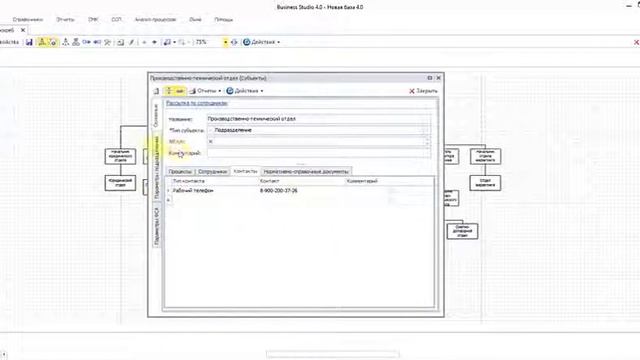Open the Отчеты dropdown in dialog toolbar
Image resolution: width=640 pixels, height=360 pixels.
point(205,91)
